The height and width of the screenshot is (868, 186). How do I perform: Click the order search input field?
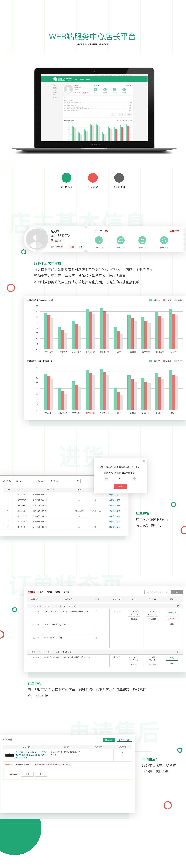158,592
